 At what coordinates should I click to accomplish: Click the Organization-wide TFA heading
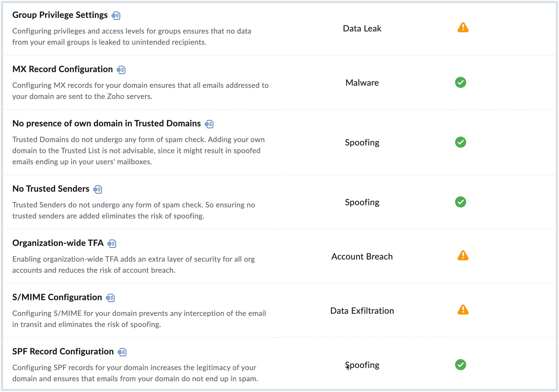pyautogui.click(x=58, y=243)
